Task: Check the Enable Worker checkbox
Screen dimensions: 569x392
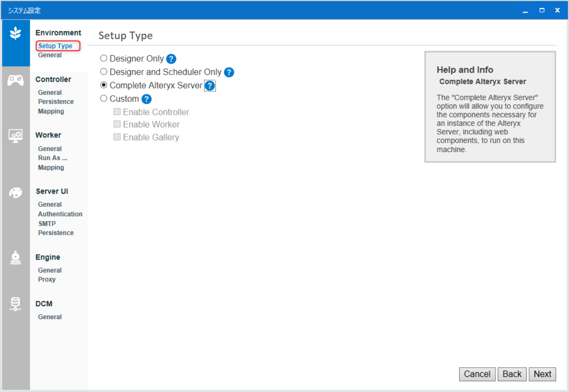Action: [117, 124]
